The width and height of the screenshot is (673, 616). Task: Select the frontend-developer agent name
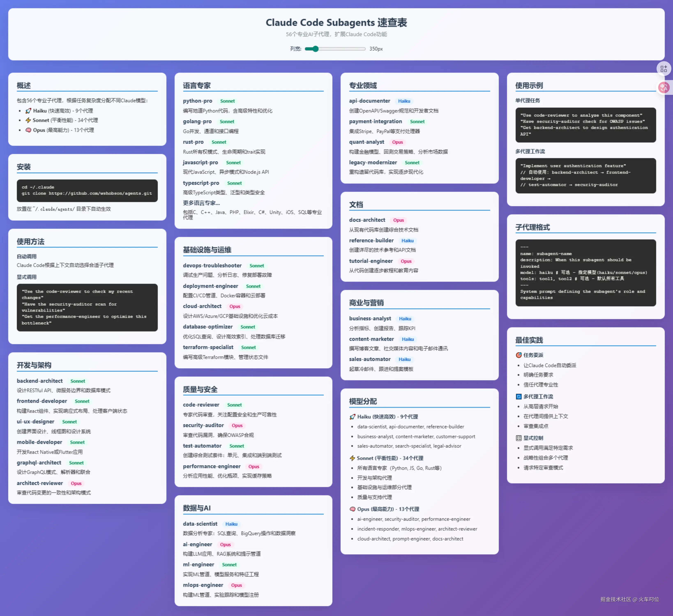click(42, 401)
